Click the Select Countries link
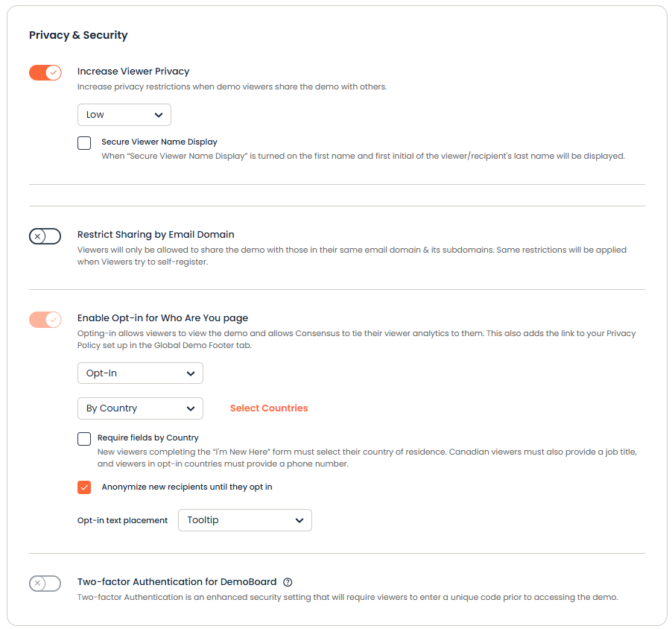Viewport: 672px width, 629px height. point(268,408)
